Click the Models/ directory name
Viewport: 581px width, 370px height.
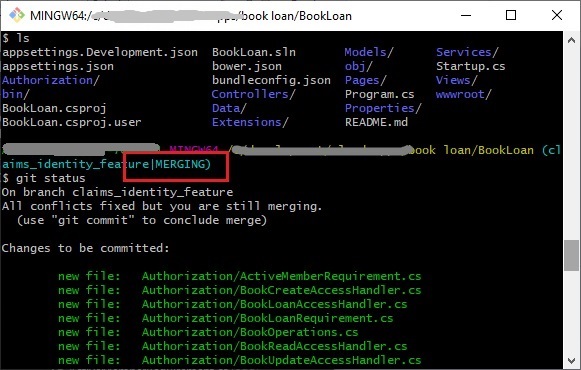tap(369, 53)
